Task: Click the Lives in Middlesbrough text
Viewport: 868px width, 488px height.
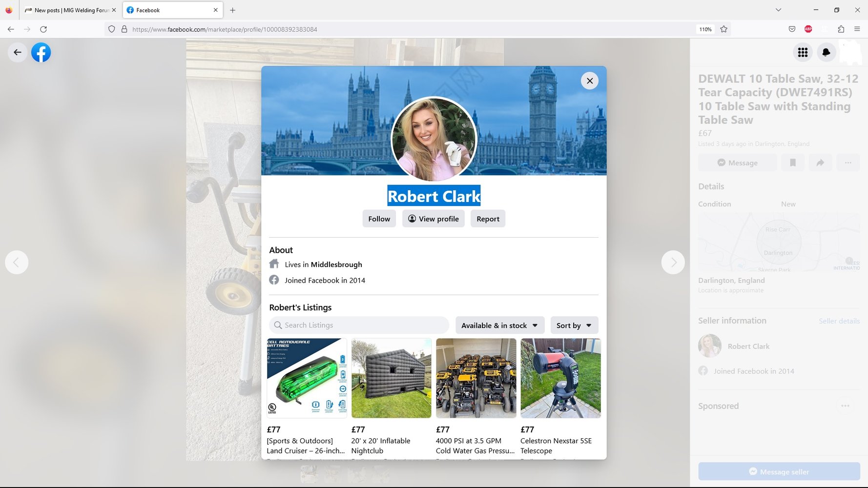Action: [x=323, y=264]
